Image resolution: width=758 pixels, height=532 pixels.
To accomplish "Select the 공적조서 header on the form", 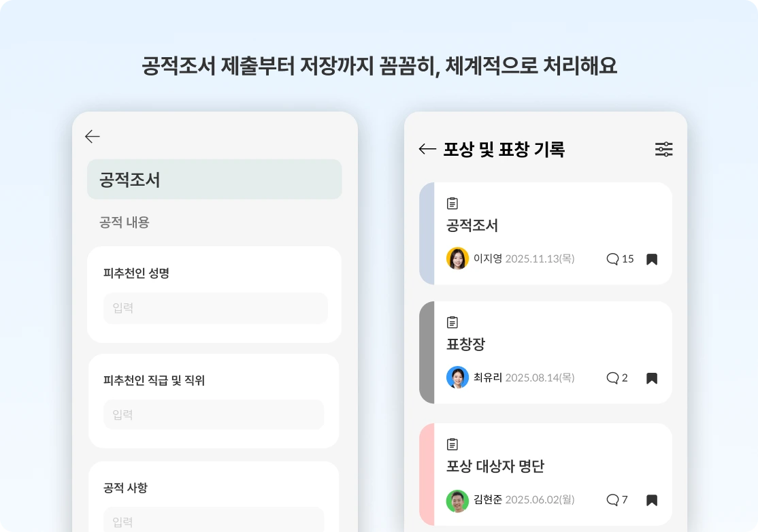I will coord(214,180).
